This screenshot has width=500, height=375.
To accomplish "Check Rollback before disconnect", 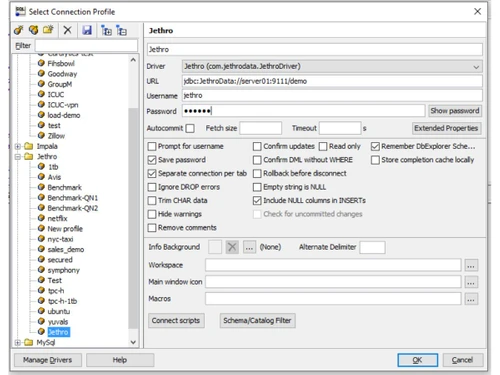I will coord(257,174).
